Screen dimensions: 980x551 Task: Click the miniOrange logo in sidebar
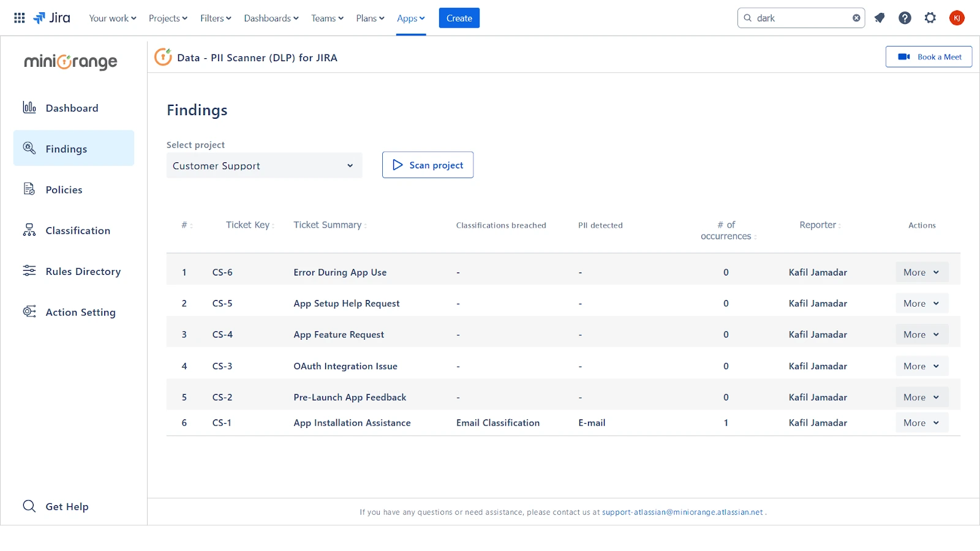pyautogui.click(x=70, y=62)
